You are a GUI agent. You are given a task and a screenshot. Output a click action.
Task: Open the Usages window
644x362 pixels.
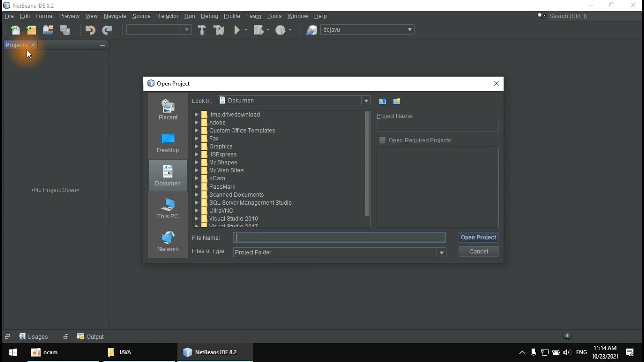click(x=33, y=337)
